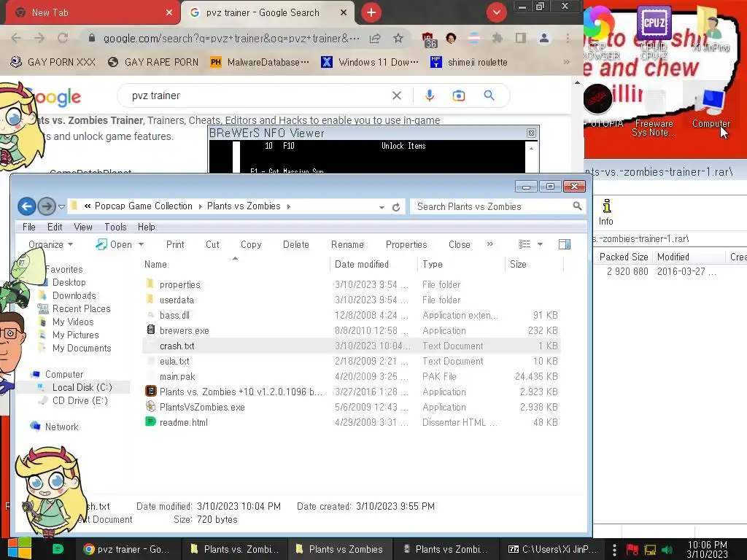Open MalwareDatabase bookmark
The height and width of the screenshot is (560, 747).
(x=260, y=62)
